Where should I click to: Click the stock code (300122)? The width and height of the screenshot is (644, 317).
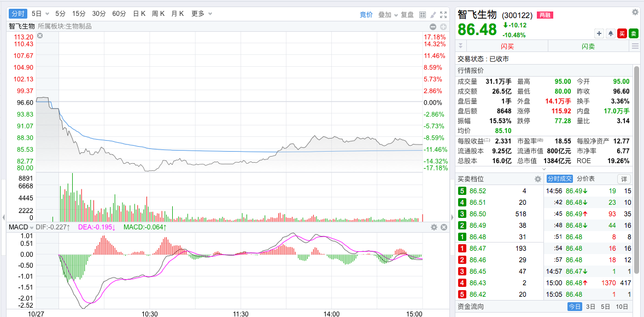[517, 16]
